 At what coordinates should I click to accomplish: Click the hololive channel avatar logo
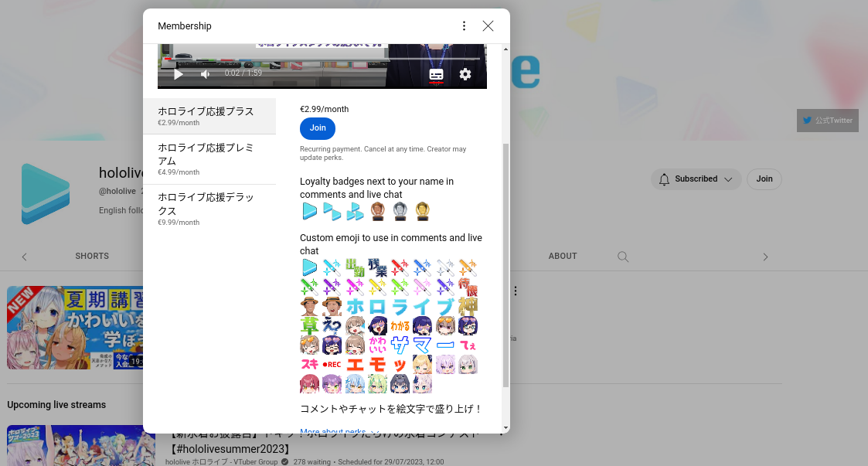[46, 194]
